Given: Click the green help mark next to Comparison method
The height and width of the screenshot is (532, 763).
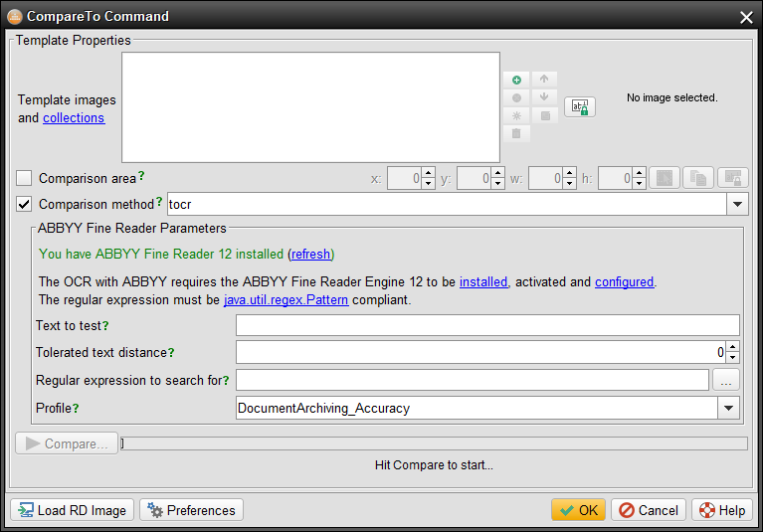Looking at the screenshot, I should pyautogui.click(x=159, y=203).
